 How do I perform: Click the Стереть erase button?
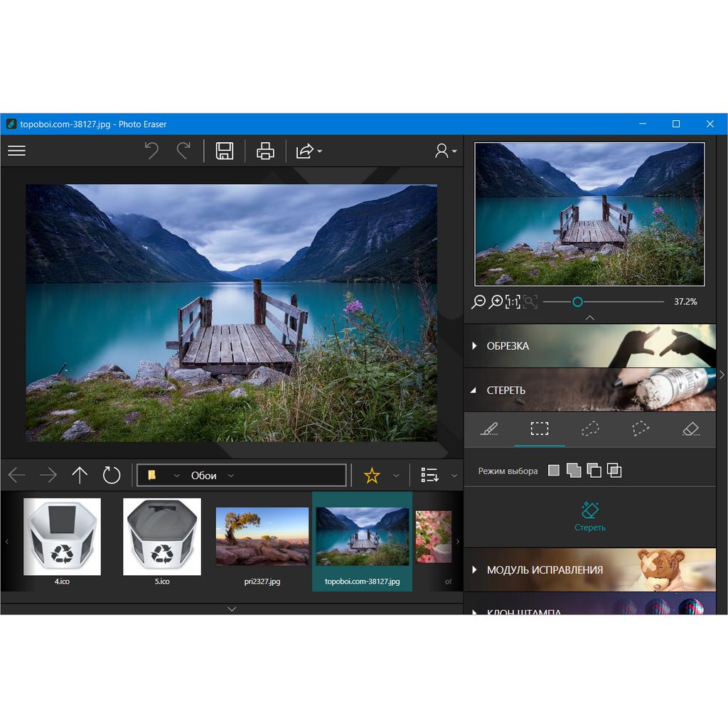[x=589, y=516]
